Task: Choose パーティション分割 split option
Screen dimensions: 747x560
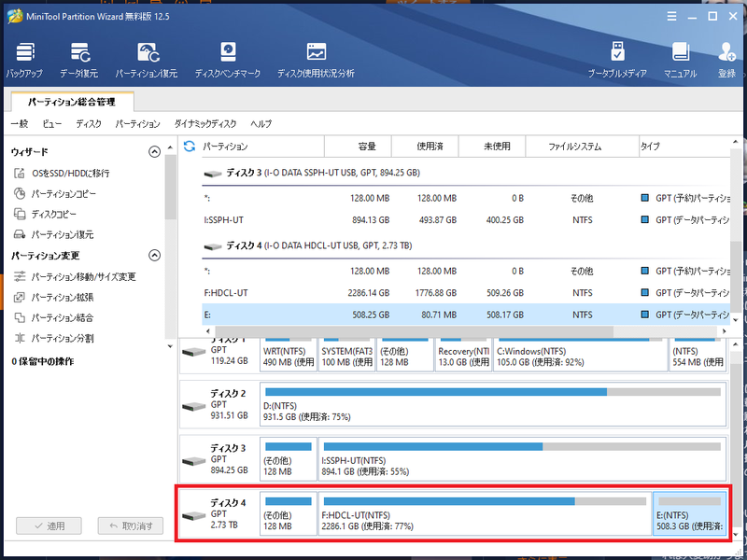Action: (54, 338)
